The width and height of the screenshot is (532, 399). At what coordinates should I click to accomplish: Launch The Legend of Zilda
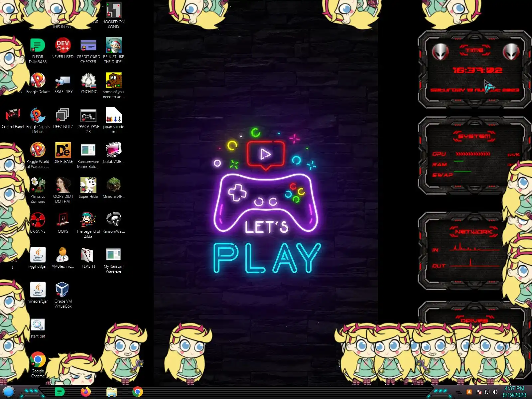(x=88, y=225)
